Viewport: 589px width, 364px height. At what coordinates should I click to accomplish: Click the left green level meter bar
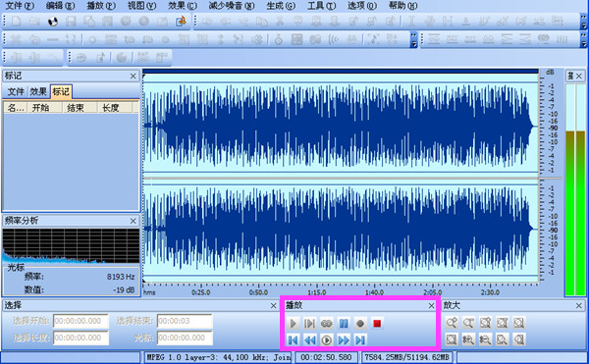569,190
